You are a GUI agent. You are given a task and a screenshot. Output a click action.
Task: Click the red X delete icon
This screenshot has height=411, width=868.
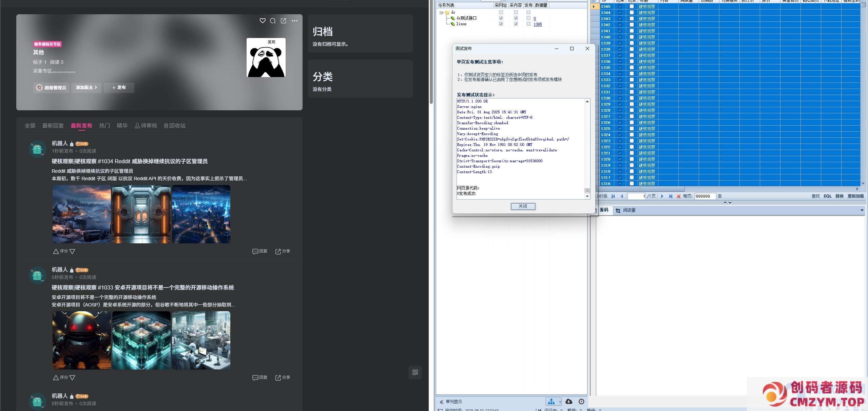pos(679,196)
